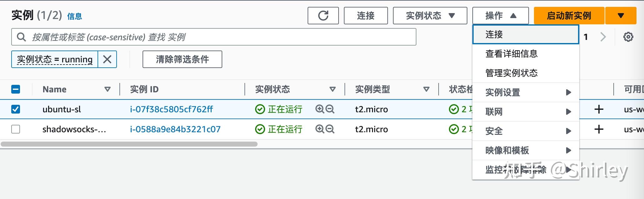Click 正在运行 status text for ubuntu-sl
Viewport: 644px width, 199px height.
pos(285,109)
